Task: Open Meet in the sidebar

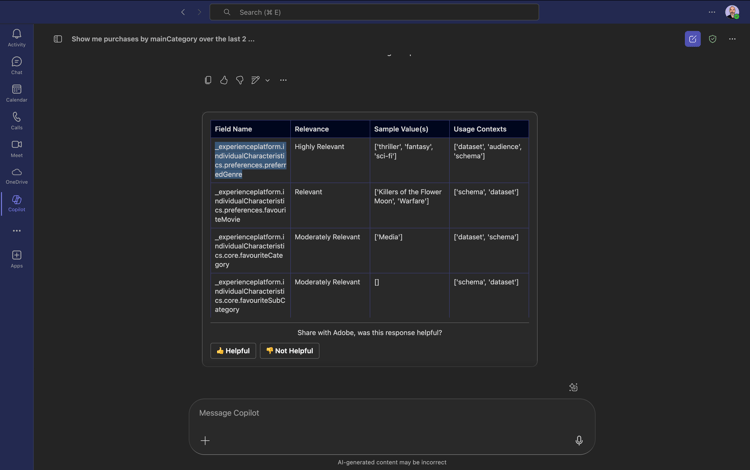Action: click(16, 148)
